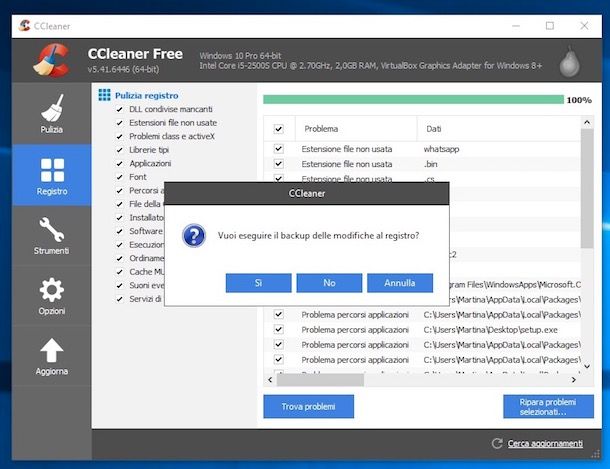Toggle the Suoni eventi checkbox
The image size is (610, 469).
(x=119, y=285)
